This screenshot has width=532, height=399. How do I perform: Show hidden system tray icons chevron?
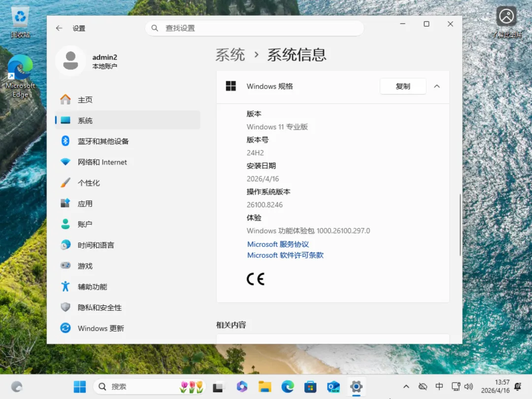(x=406, y=387)
